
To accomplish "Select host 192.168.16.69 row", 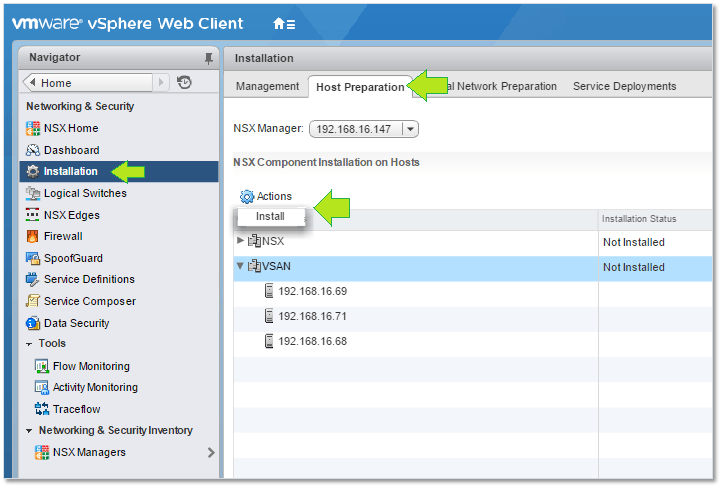I will pos(473,291).
